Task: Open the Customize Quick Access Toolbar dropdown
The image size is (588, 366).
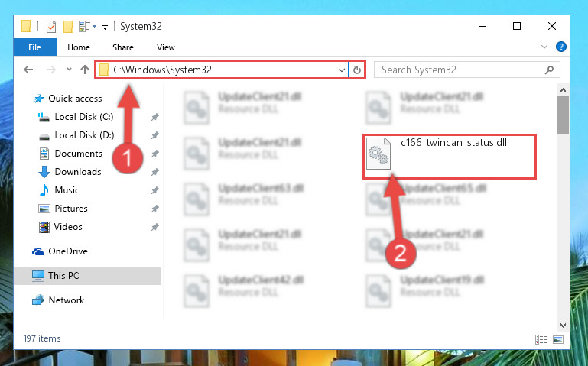Action: 105,27
